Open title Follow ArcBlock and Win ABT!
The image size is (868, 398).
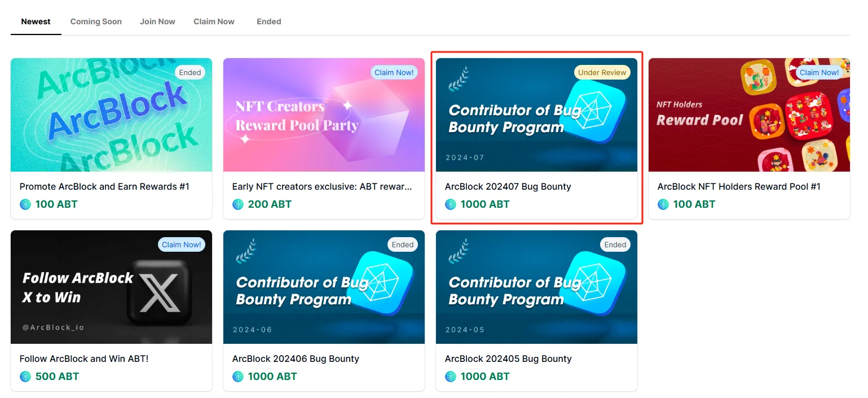click(x=84, y=359)
